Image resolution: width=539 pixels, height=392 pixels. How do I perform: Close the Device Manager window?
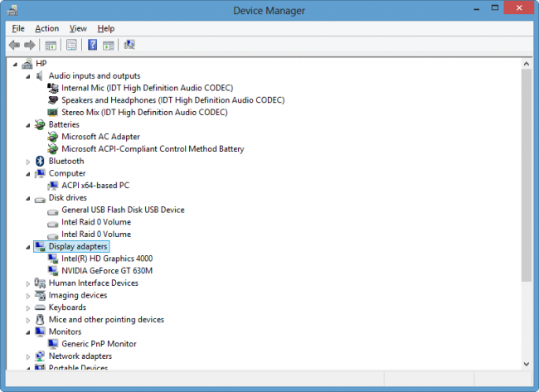point(519,8)
